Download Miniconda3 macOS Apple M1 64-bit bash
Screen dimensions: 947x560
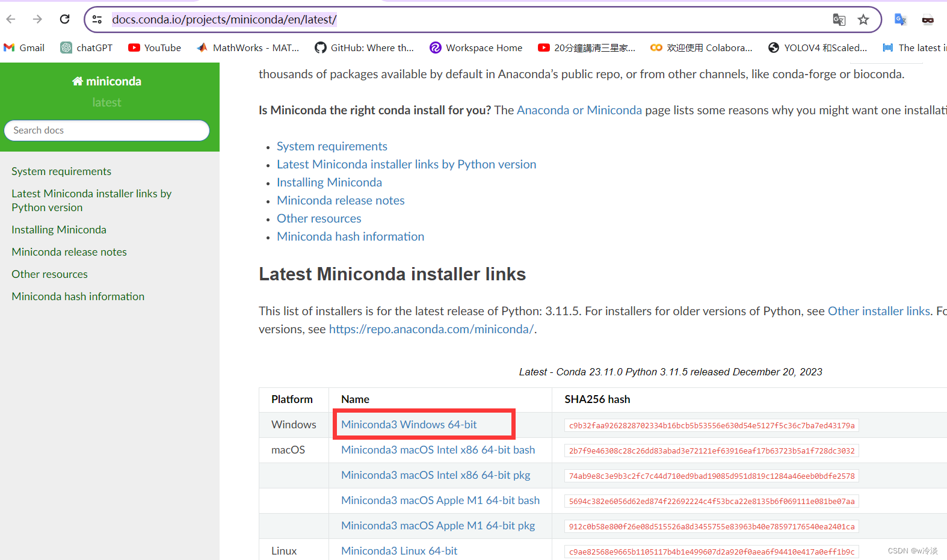(440, 500)
